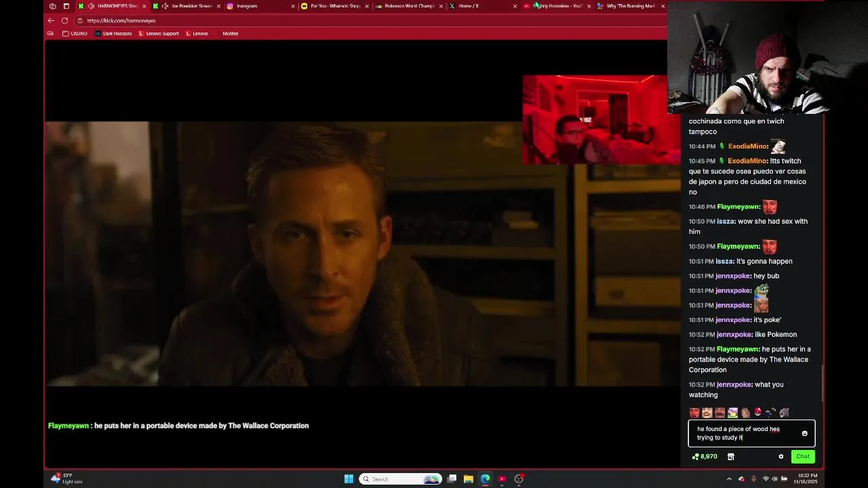Open File Explorer from the taskbar
The image size is (868, 488).
(x=468, y=479)
